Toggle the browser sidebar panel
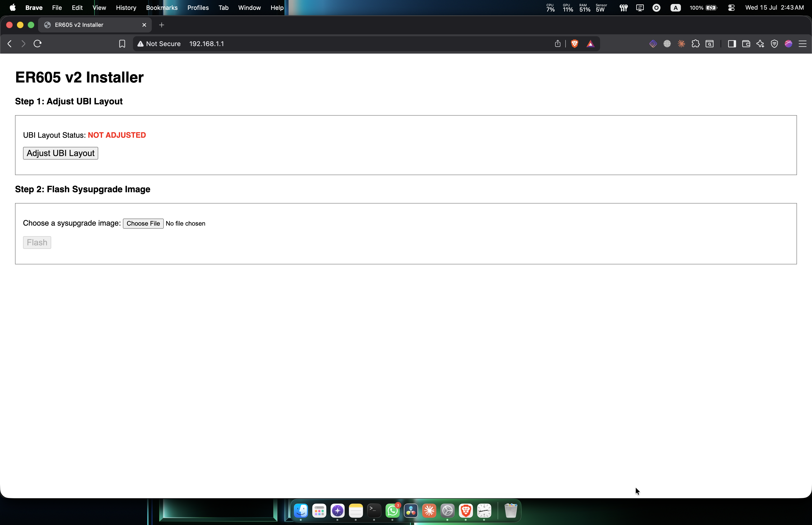Viewport: 812px width, 525px height. (x=732, y=44)
